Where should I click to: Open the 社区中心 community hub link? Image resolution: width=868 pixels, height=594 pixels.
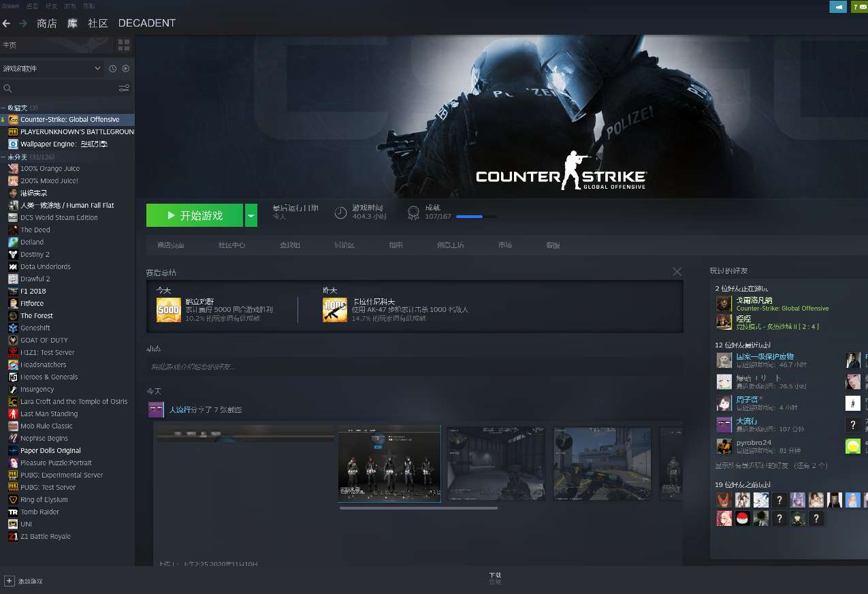tap(231, 245)
